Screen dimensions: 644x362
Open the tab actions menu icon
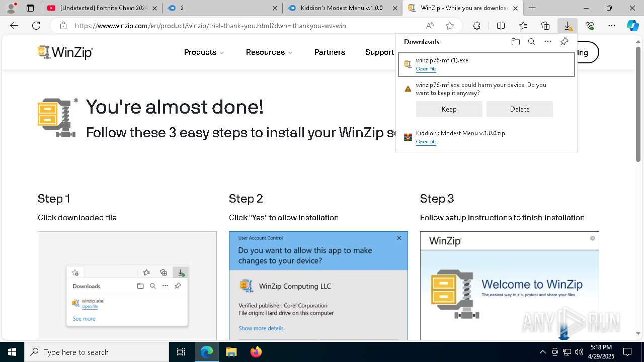(x=30, y=8)
